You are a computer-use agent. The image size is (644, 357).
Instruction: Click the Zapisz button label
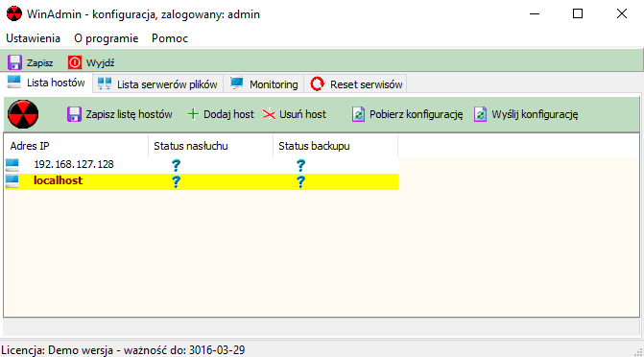pos(40,62)
